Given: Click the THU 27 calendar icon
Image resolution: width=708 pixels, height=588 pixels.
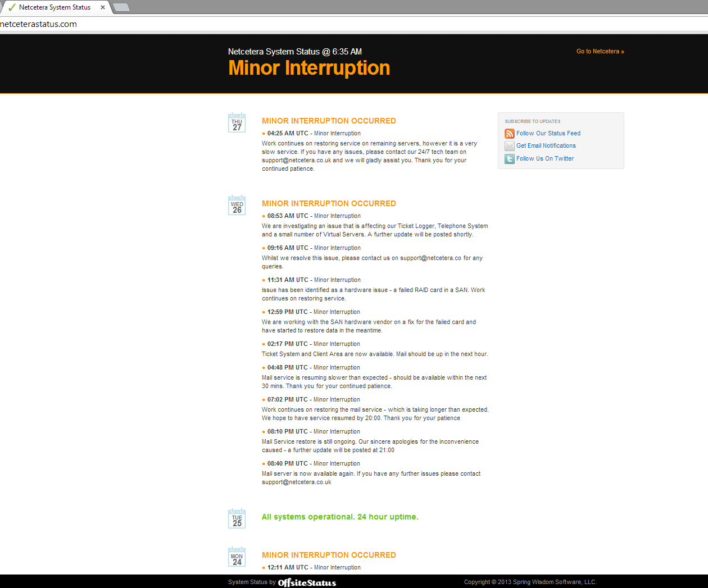Looking at the screenshot, I should point(237,123).
